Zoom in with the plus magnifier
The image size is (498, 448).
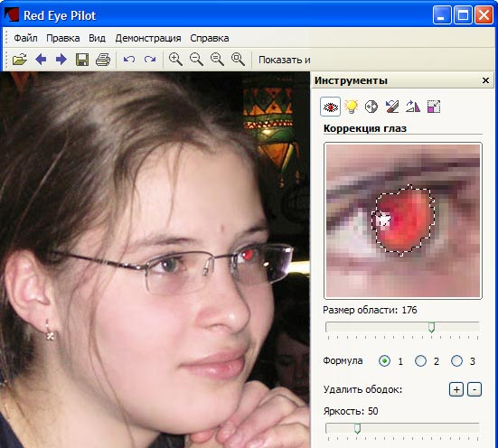point(175,60)
